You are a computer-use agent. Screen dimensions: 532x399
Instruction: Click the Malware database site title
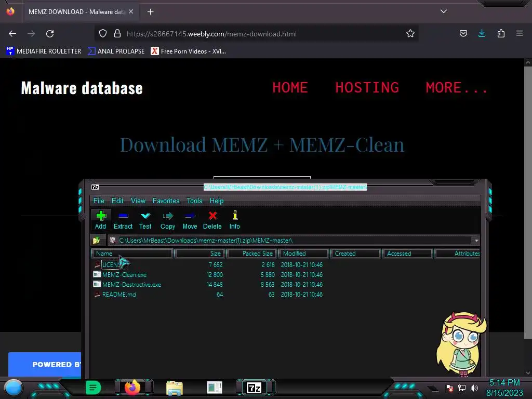82,88
